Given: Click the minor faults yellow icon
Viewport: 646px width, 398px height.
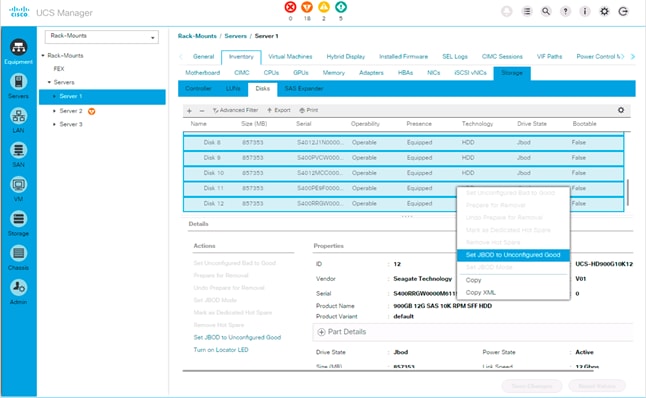Looking at the screenshot, I should click(x=324, y=7).
